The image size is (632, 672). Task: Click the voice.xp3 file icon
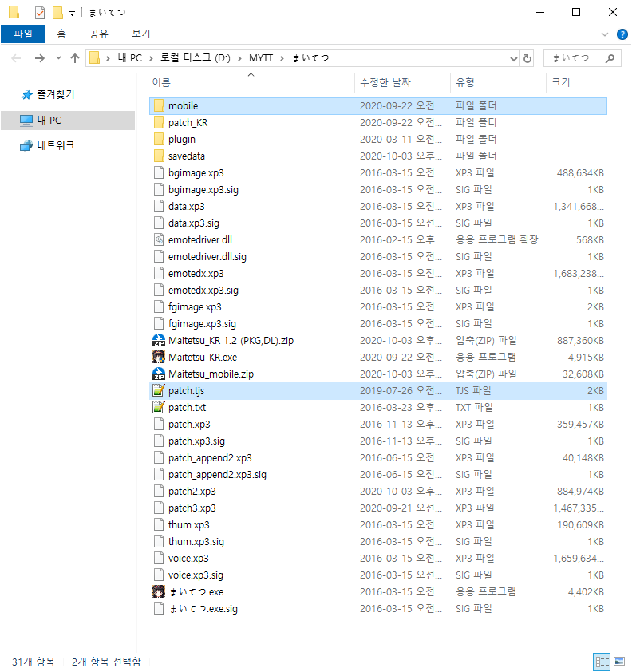point(159,559)
